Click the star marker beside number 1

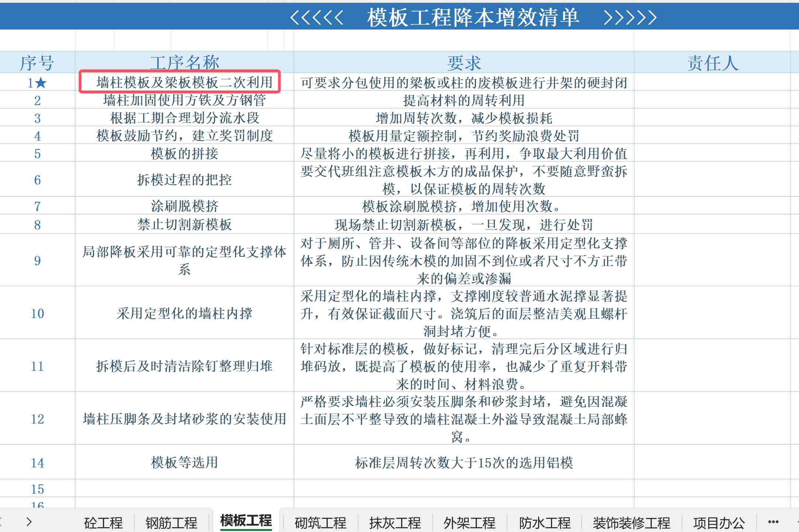click(x=41, y=83)
